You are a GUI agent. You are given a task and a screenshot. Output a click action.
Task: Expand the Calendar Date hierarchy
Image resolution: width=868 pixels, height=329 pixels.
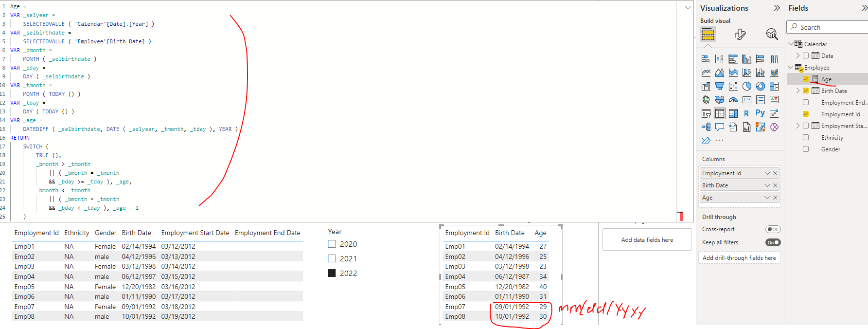(797, 56)
